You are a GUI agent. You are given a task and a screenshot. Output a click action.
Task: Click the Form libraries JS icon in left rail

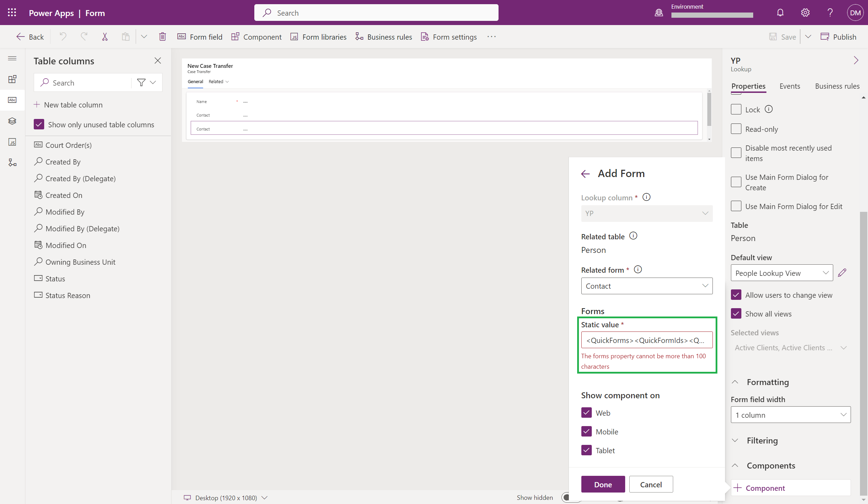12,142
